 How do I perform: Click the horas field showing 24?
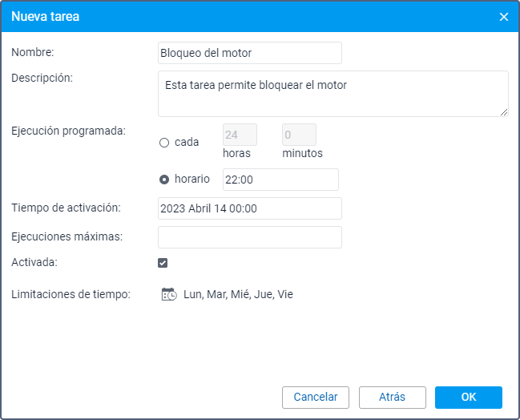(x=240, y=135)
